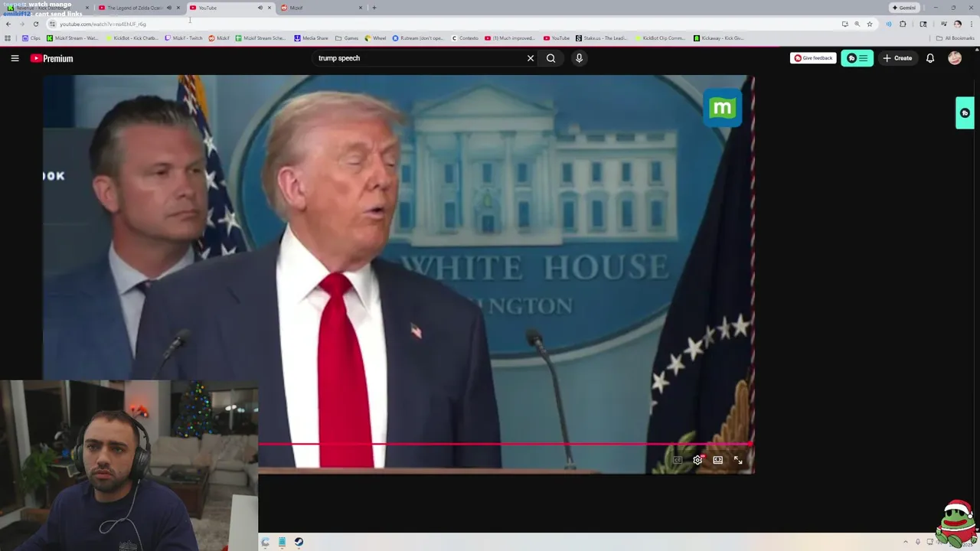Image resolution: width=980 pixels, height=551 pixels.
Task: Open a new browser tab
Action: tap(374, 8)
